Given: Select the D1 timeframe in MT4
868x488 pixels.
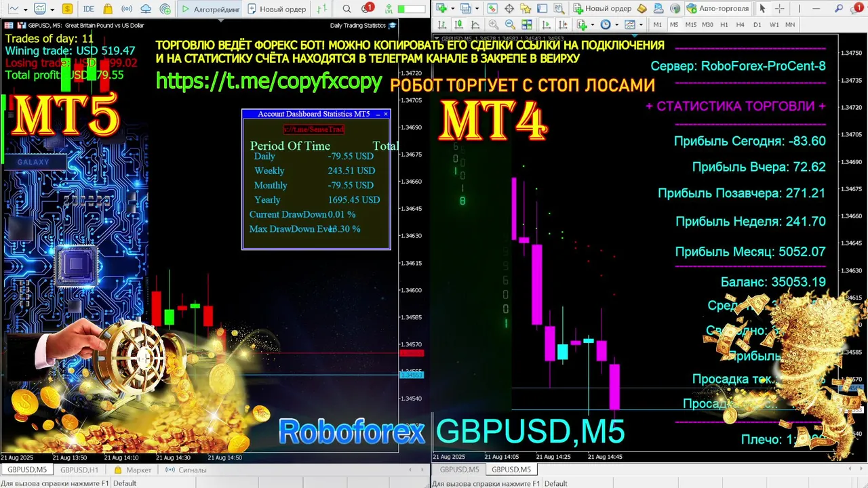Looking at the screenshot, I should point(757,24).
